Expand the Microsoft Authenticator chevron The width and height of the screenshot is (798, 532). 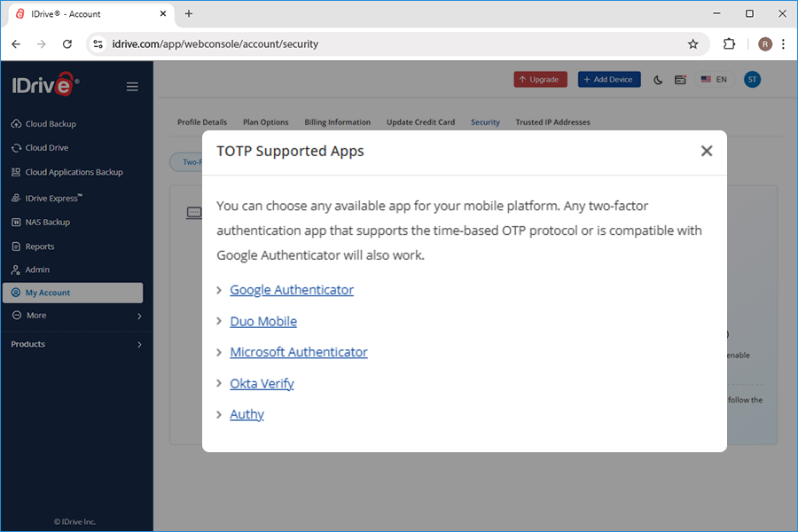click(x=219, y=352)
